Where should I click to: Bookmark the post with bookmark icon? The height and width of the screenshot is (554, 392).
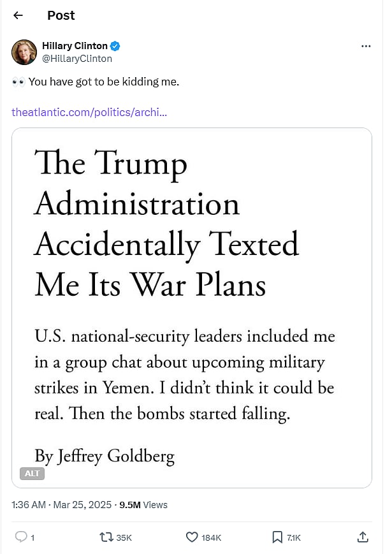(x=277, y=537)
